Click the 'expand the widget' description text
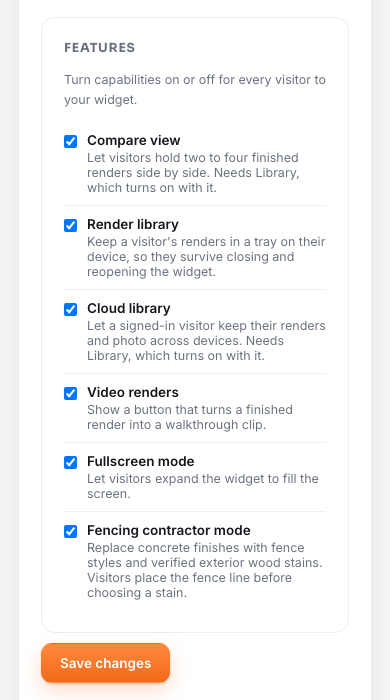The width and height of the screenshot is (390, 700). 203,486
